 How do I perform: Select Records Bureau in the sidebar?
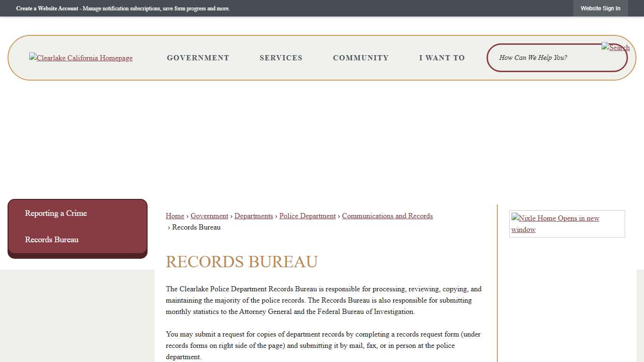(51, 239)
